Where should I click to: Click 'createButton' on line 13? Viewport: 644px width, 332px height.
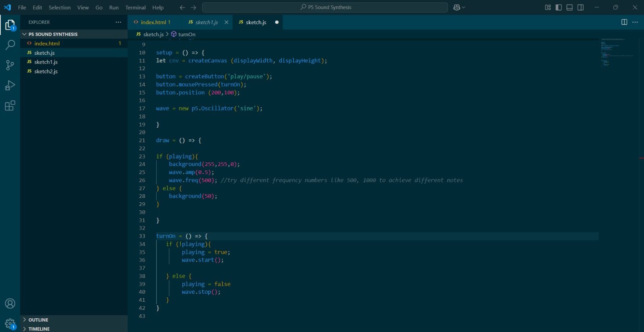204,77
